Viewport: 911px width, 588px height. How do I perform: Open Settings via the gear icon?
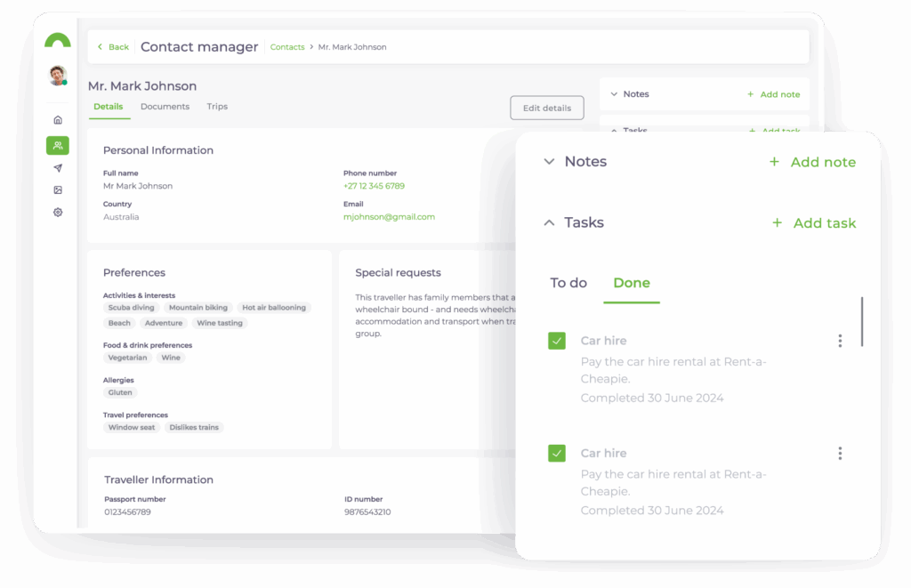pyautogui.click(x=57, y=212)
